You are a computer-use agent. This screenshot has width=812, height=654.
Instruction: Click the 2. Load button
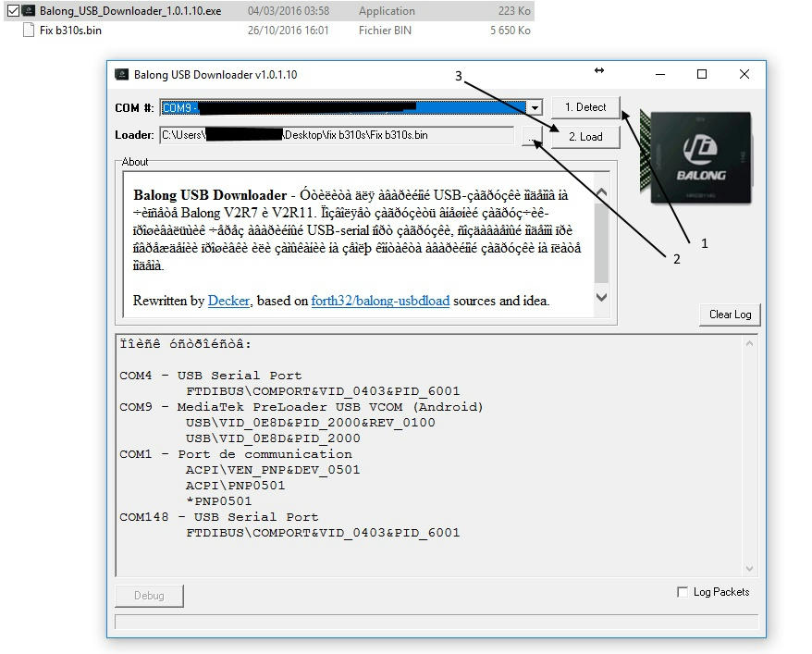[x=585, y=137]
